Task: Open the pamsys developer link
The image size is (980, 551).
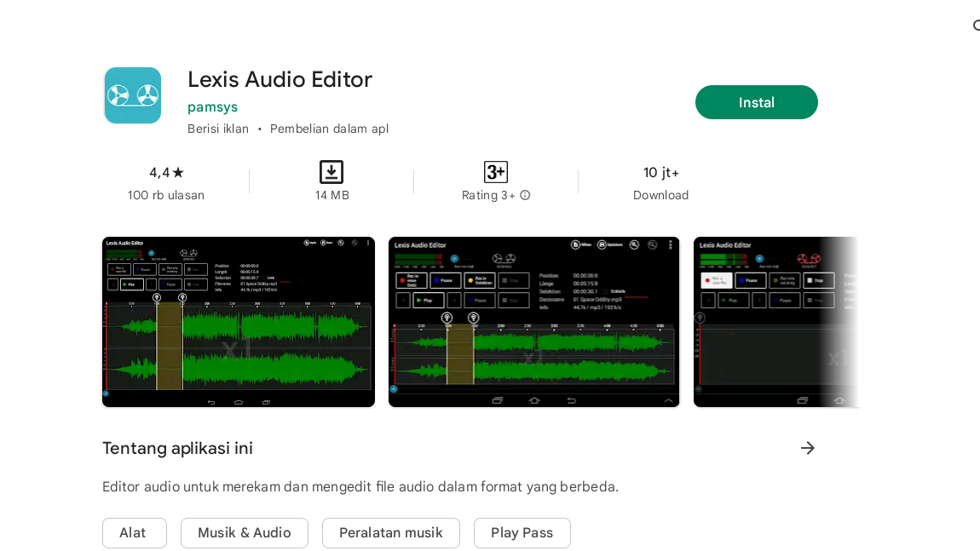Action: click(212, 106)
